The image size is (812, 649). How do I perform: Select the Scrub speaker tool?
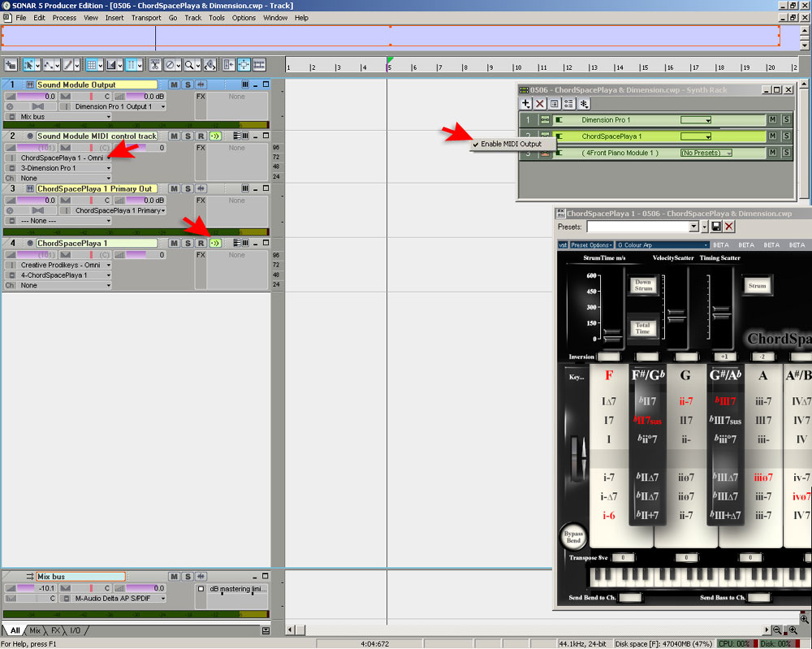[x=209, y=65]
